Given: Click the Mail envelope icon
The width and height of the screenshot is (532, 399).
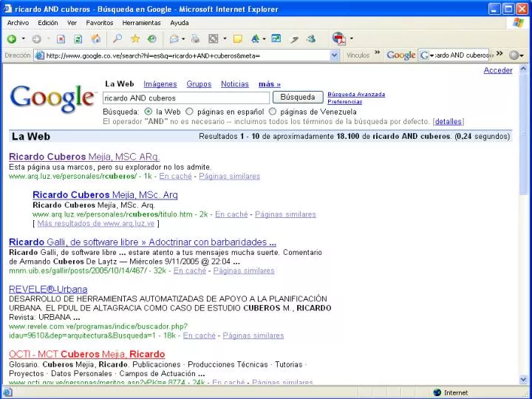Looking at the screenshot, I should (174, 39).
